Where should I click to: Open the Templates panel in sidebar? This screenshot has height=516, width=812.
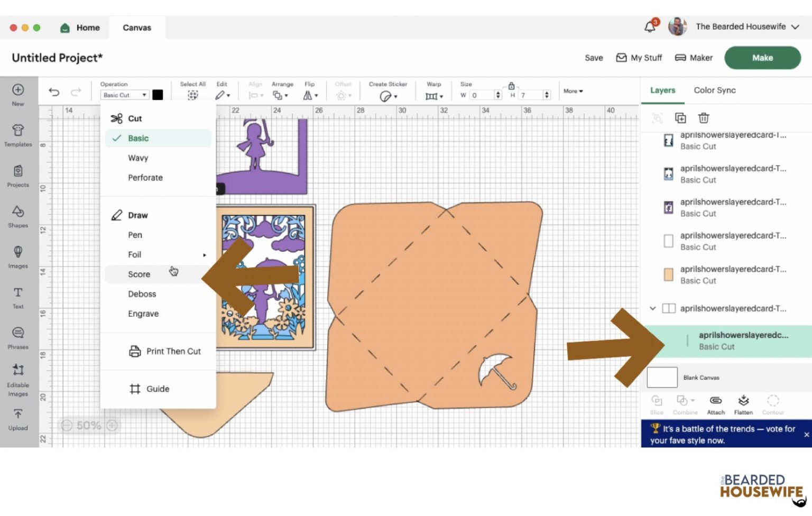click(x=18, y=135)
